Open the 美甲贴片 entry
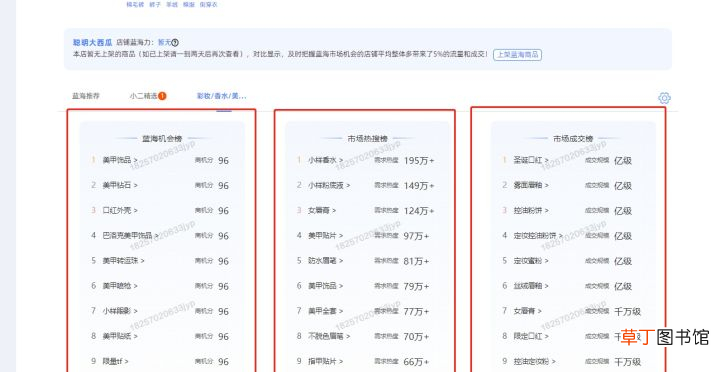This screenshot has width=720, height=372. 326,236
